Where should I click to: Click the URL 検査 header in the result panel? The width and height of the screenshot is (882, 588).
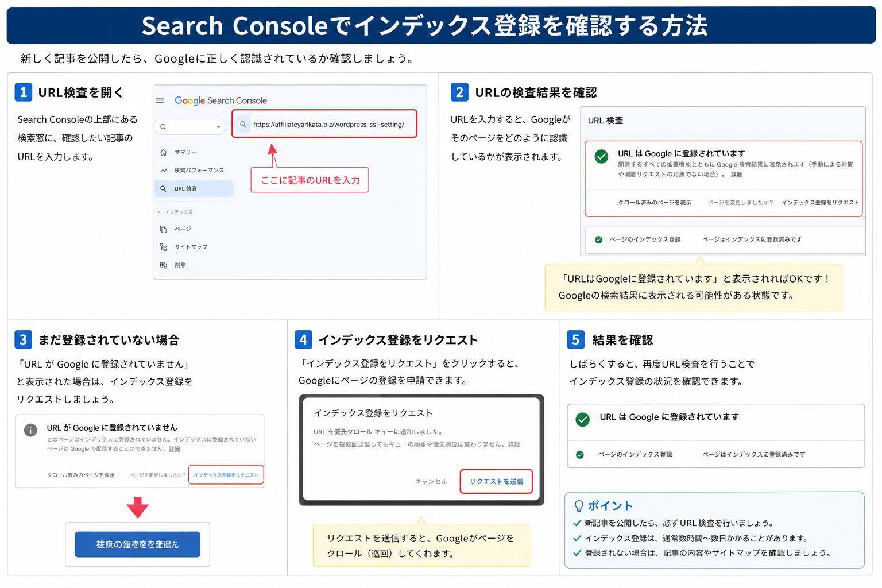coord(605,121)
